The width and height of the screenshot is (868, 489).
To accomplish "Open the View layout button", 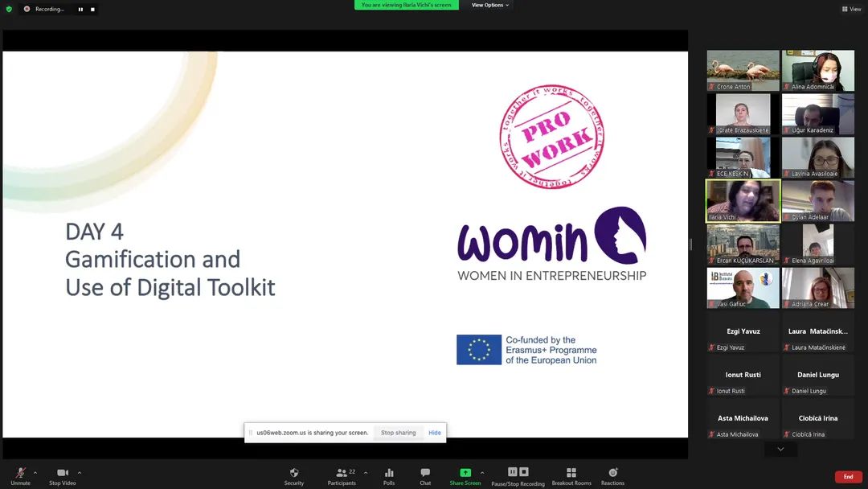I will [x=851, y=9].
